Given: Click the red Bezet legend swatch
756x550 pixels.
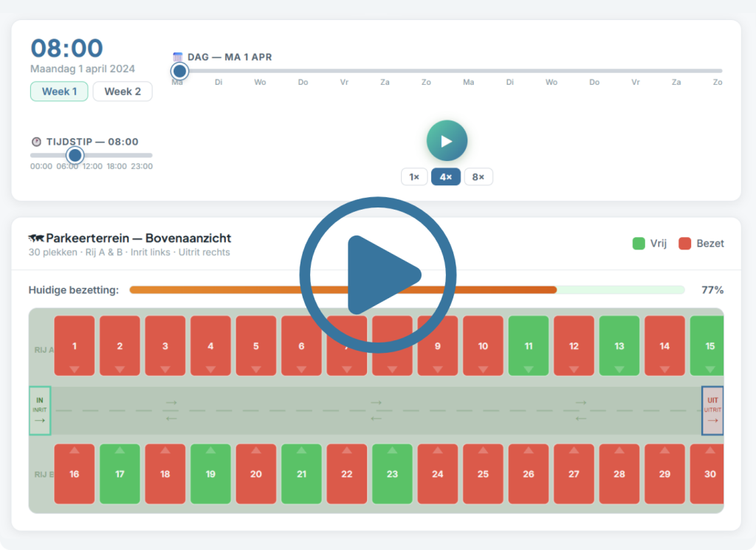Looking at the screenshot, I should [684, 244].
